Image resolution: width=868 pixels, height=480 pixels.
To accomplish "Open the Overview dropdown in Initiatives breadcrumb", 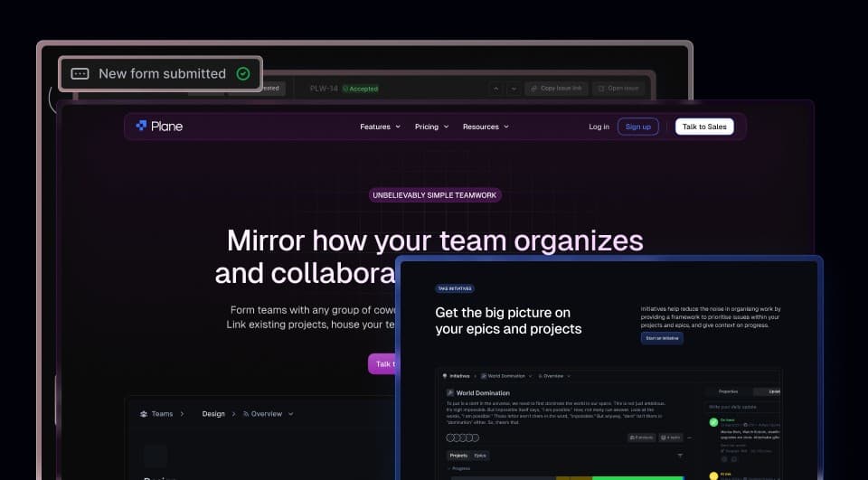I will point(554,376).
